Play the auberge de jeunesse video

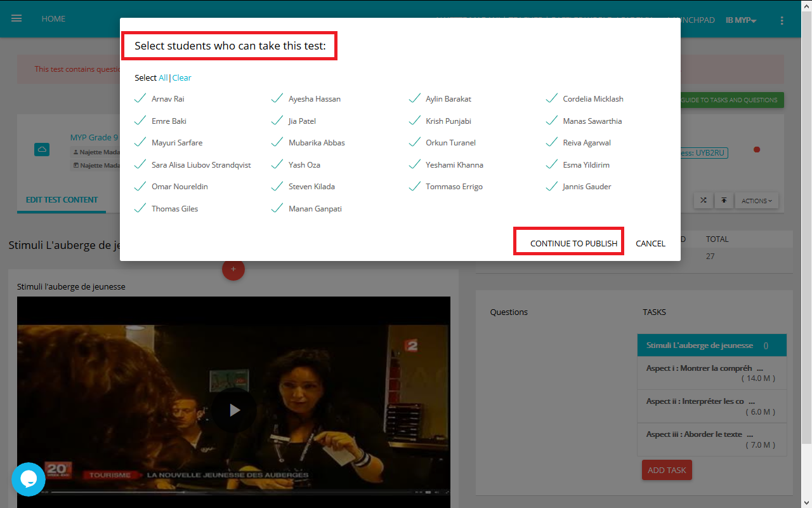pyautogui.click(x=234, y=410)
